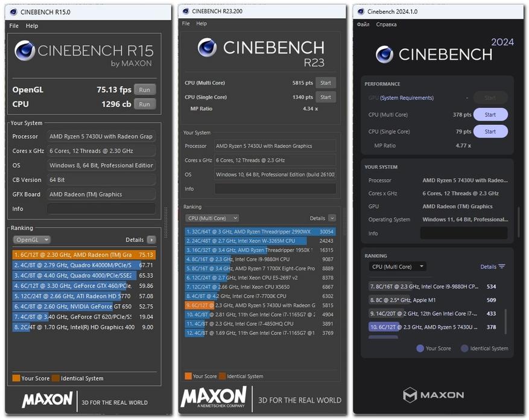
Task: Click the Details label in R15 ranking
Action: click(135, 240)
